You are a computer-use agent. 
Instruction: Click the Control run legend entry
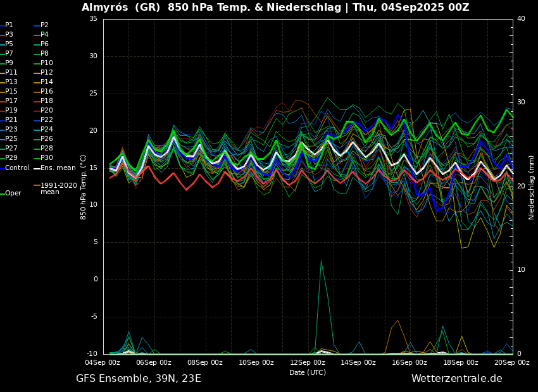[x=16, y=168]
